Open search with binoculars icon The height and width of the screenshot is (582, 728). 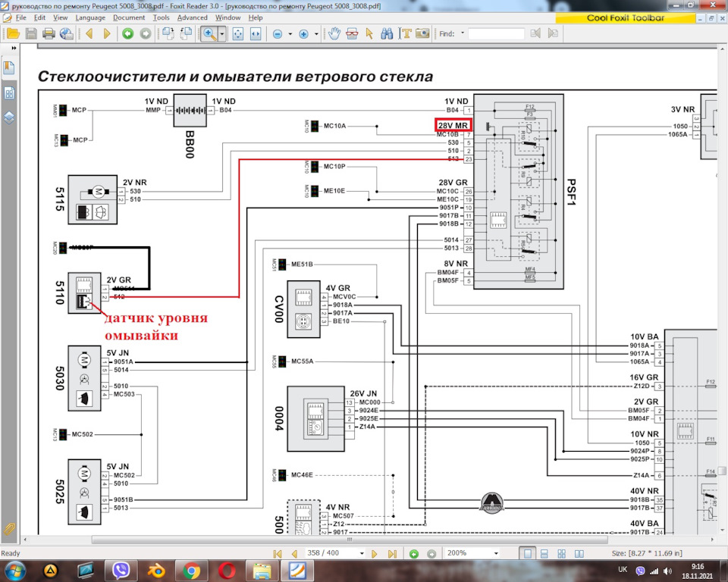tap(387, 33)
